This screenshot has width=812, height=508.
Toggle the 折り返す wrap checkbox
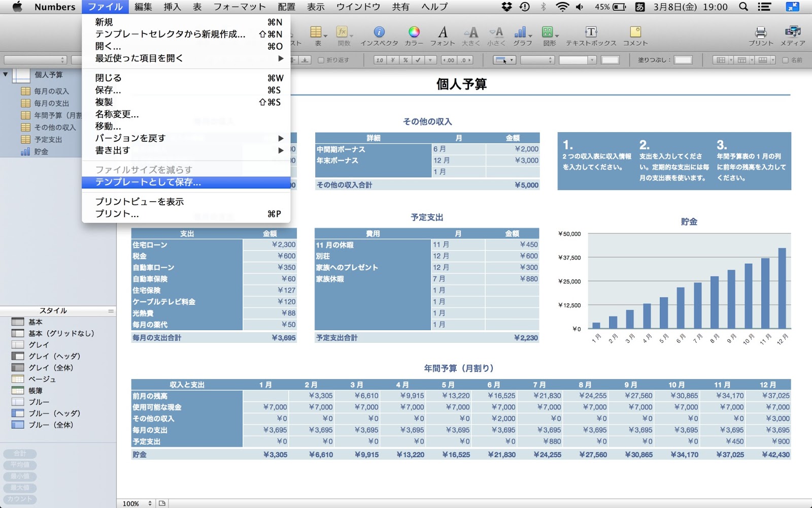click(x=321, y=60)
